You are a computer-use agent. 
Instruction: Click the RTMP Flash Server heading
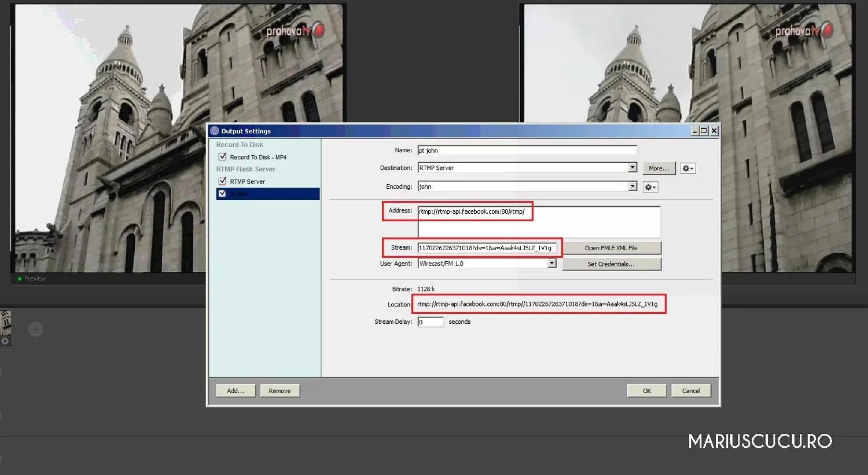point(246,169)
